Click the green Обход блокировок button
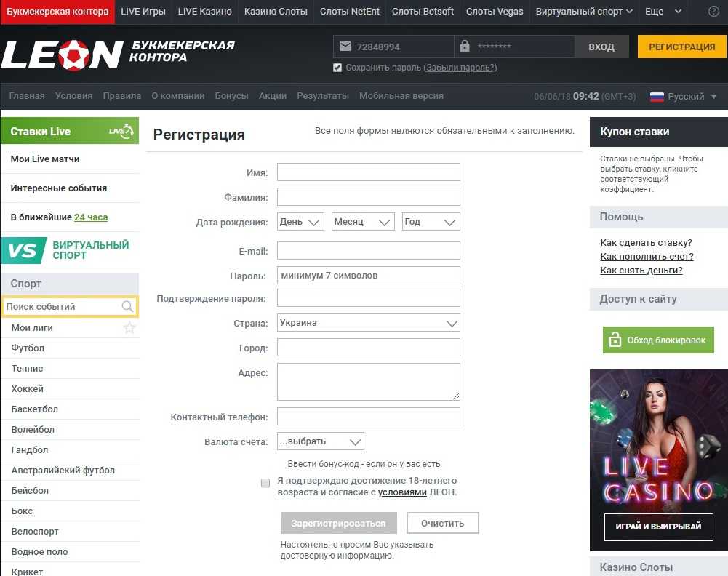Image resolution: width=728 pixels, height=576 pixels. click(x=658, y=340)
